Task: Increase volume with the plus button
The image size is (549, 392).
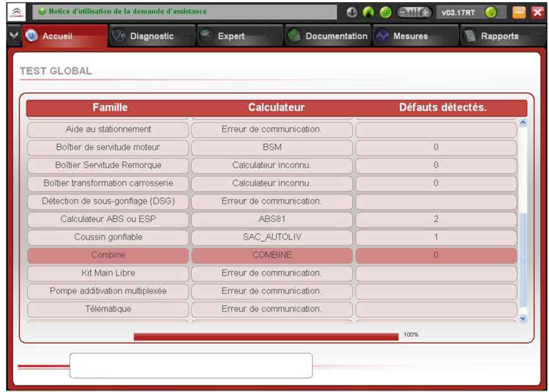Action: click(x=426, y=12)
